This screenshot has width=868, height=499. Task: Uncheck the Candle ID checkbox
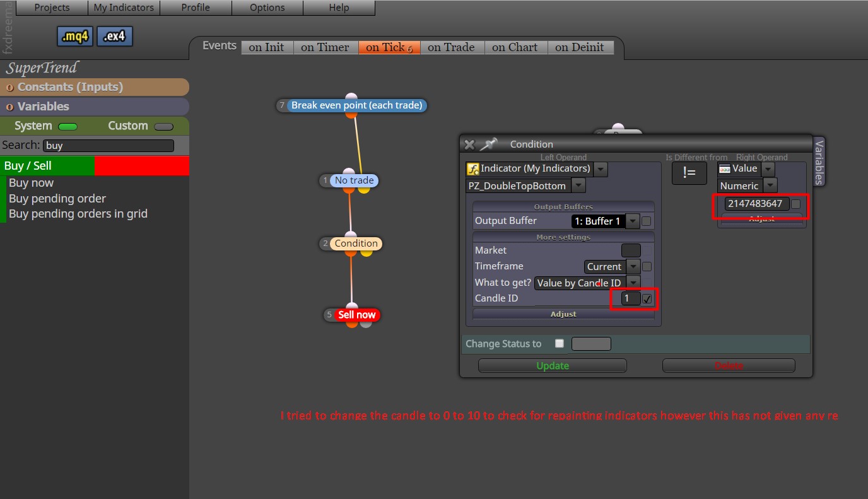(647, 299)
